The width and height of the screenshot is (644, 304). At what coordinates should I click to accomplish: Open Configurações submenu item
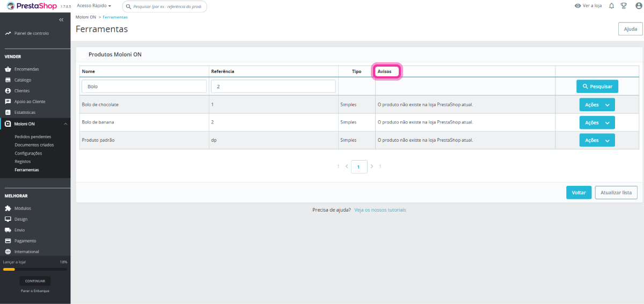(x=28, y=153)
